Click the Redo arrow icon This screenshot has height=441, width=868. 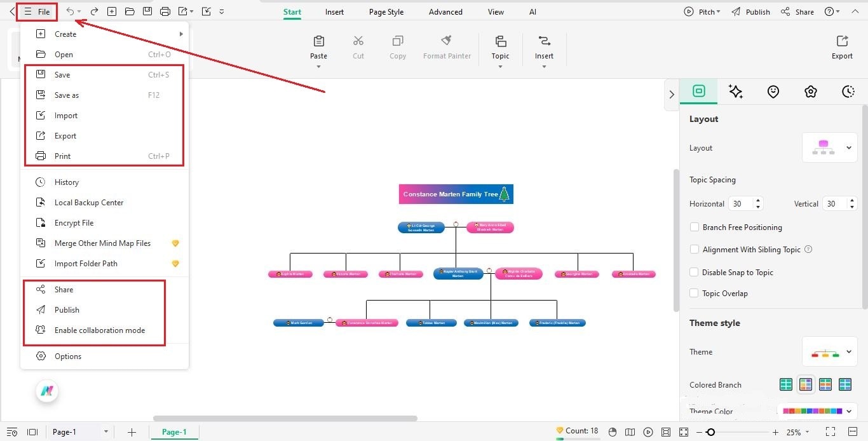[94, 11]
